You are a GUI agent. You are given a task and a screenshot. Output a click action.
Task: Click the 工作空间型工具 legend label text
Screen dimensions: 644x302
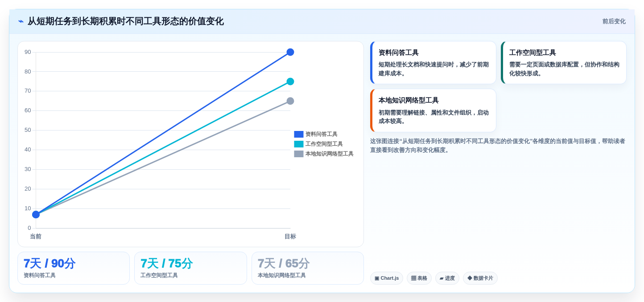324,144
